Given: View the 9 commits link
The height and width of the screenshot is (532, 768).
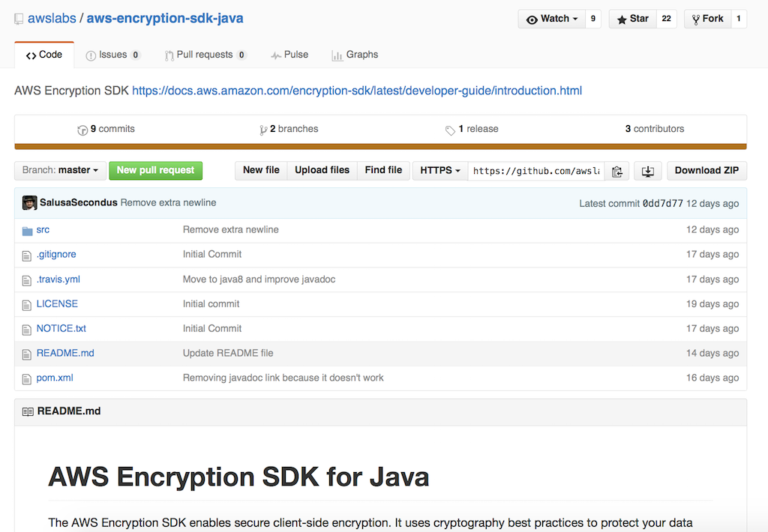Looking at the screenshot, I should pos(106,129).
